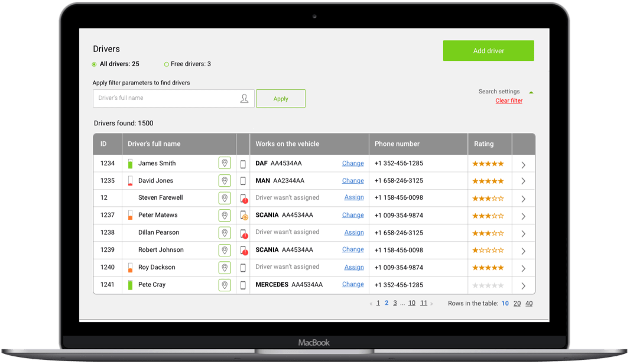The height and width of the screenshot is (364, 630).
Task: Click the user icon in the name field
Action: [244, 99]
